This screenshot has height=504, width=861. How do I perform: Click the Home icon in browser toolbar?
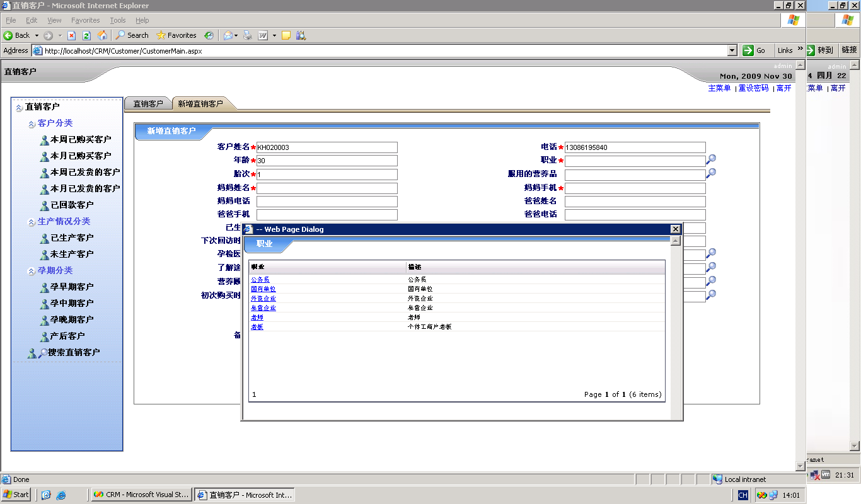click(x=102, y=35)
